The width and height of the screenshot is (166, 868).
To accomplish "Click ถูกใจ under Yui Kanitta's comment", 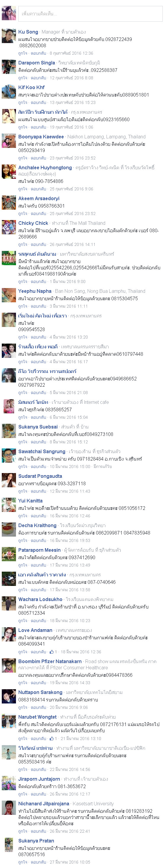I will click(x=22, y=516).
